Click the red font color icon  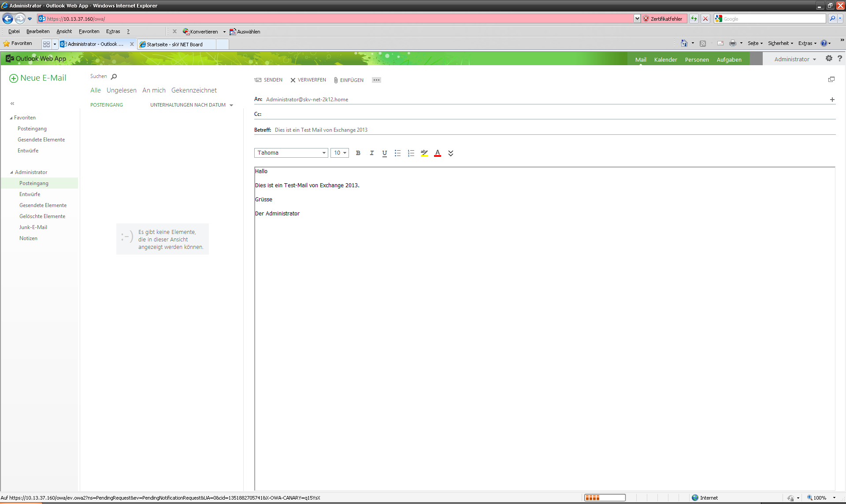pyautogui.click(x=438, y=153)
